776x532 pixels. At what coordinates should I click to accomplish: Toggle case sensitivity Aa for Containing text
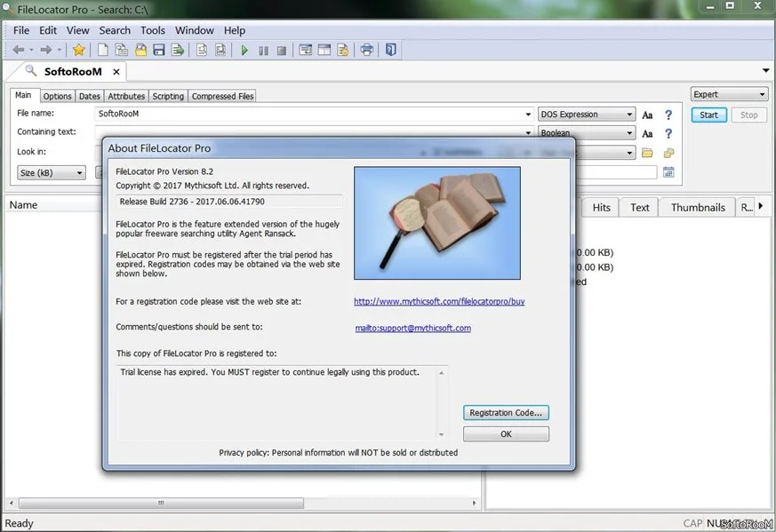(647, 134)
